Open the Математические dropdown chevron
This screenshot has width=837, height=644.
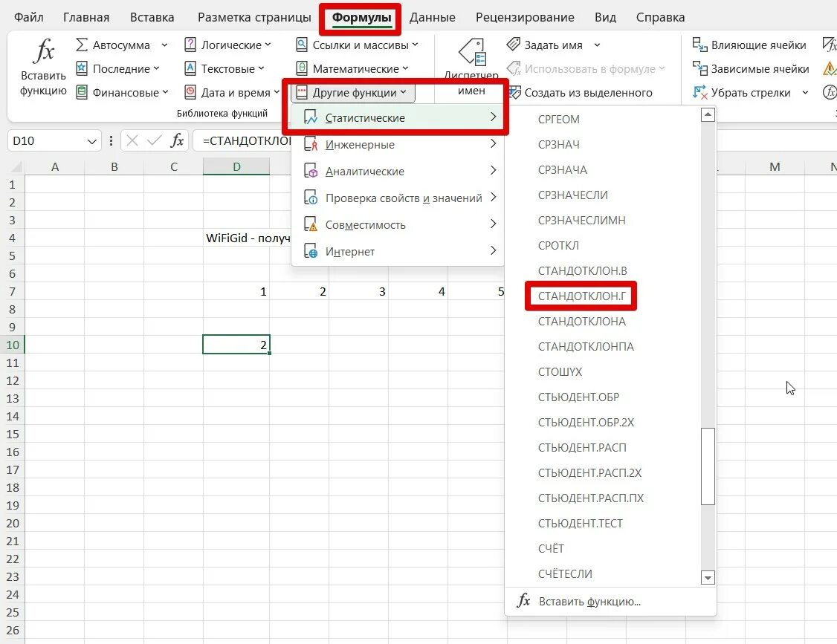405,68
